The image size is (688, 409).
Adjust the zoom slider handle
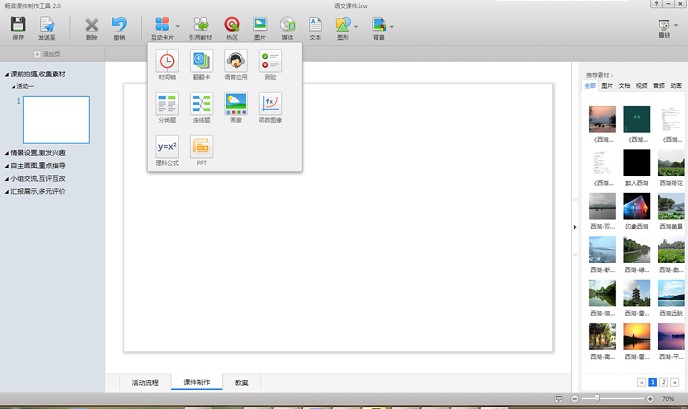597,398
